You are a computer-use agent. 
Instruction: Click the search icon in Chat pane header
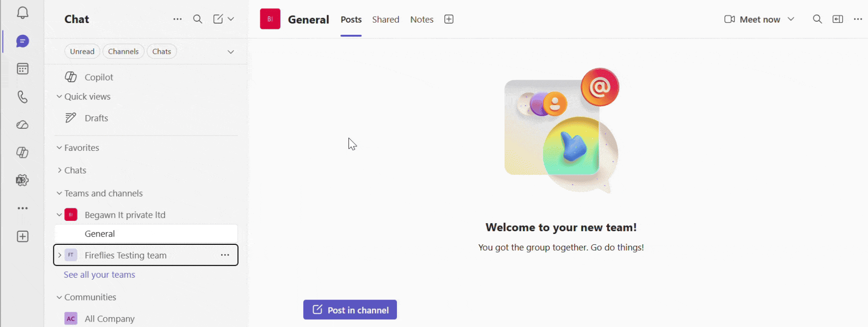(198, 19)
